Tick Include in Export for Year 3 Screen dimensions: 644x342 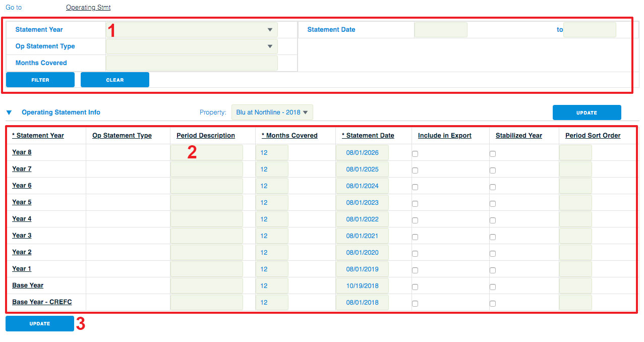(415, 237)
